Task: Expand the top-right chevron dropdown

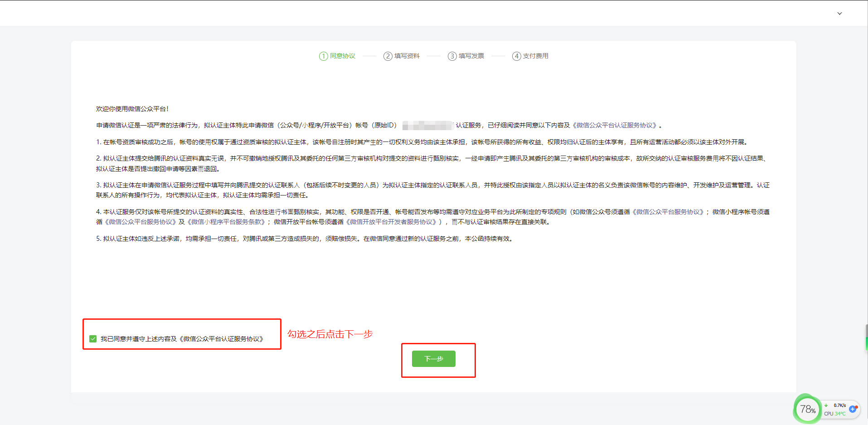Action: 839,14
